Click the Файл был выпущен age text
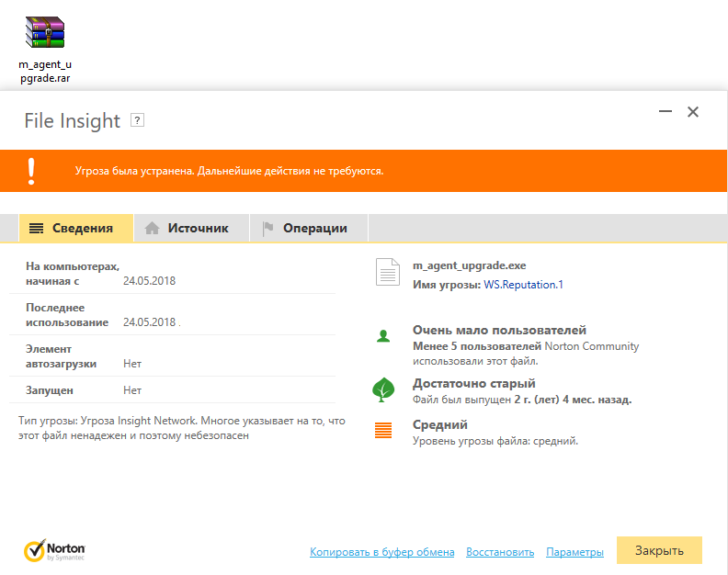This screenshot has width=728, height=575. pos(522,400)
